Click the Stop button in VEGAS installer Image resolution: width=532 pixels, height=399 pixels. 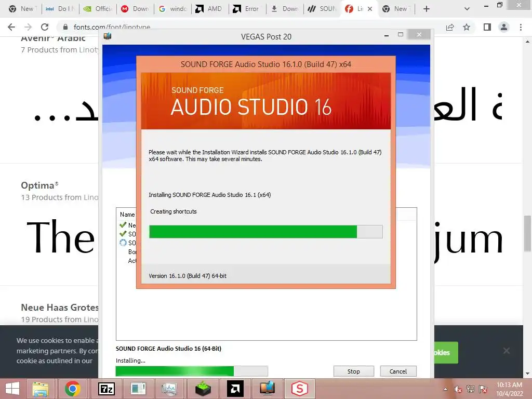(x=353, y=371)
